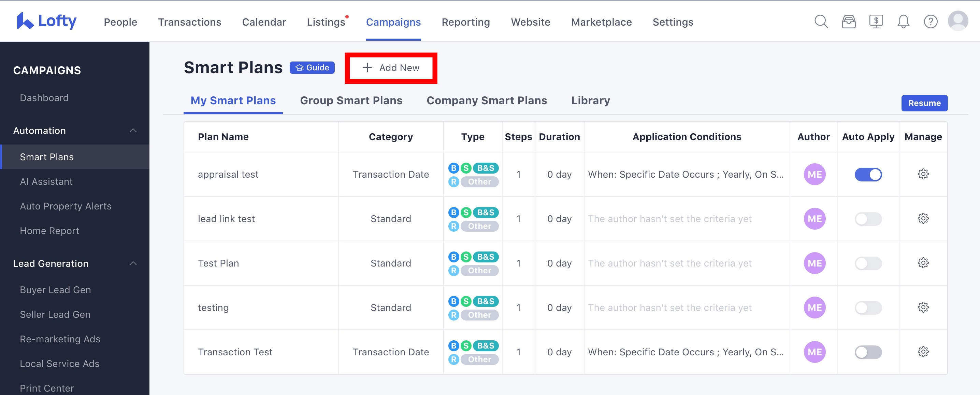Click the inbox icon in the top bar
Image resolution: width=980 pixels, height=395 pixels.
(x=848, y=22)
